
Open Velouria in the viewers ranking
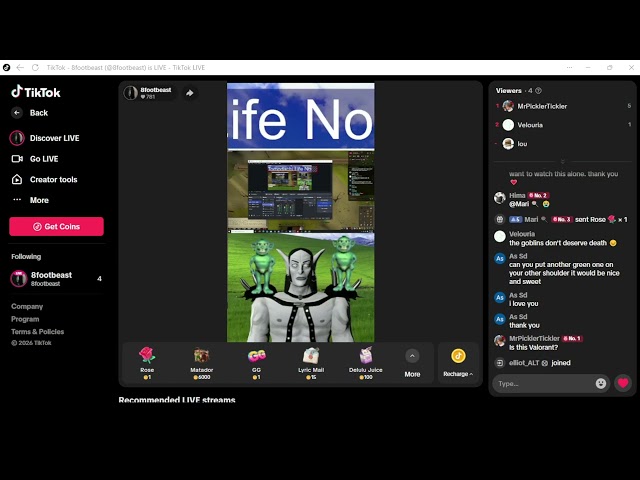(563, 125)
